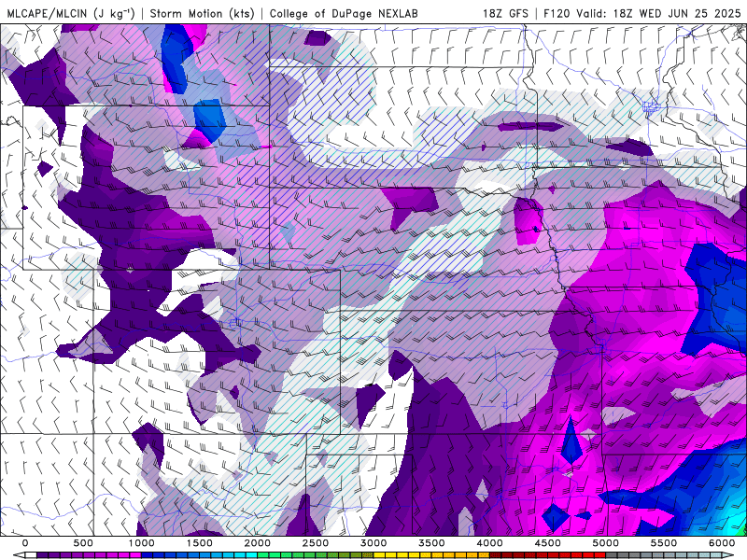Click the 1000 label on the color scale
The image size is (747, 560).
pyautogui.click(x=142, y=543)
